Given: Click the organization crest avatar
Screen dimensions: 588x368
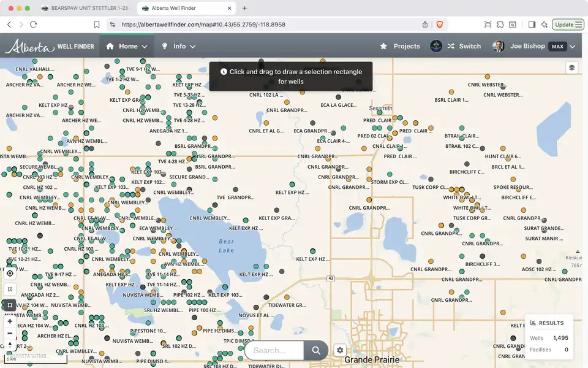Looking at the screenshot, I should click(435, 46).
